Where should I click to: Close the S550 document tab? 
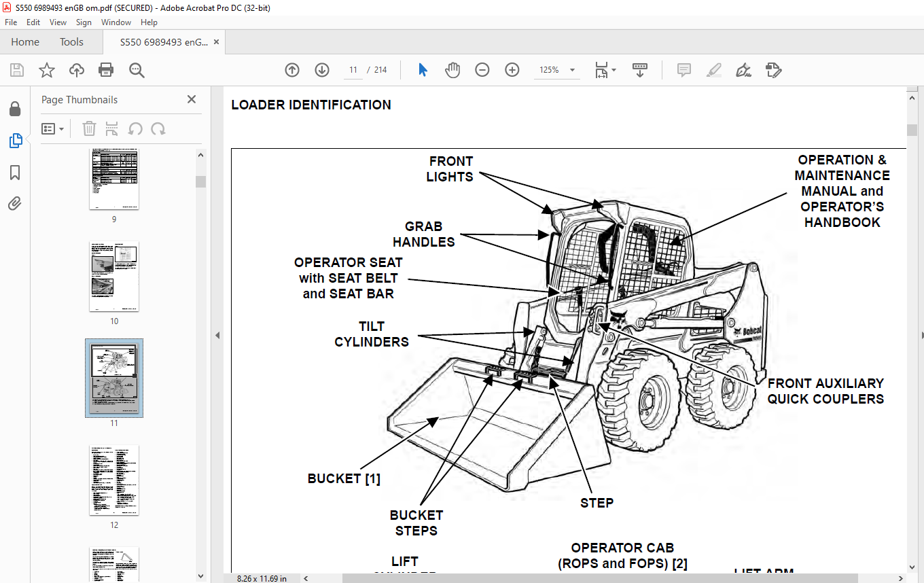216,42
